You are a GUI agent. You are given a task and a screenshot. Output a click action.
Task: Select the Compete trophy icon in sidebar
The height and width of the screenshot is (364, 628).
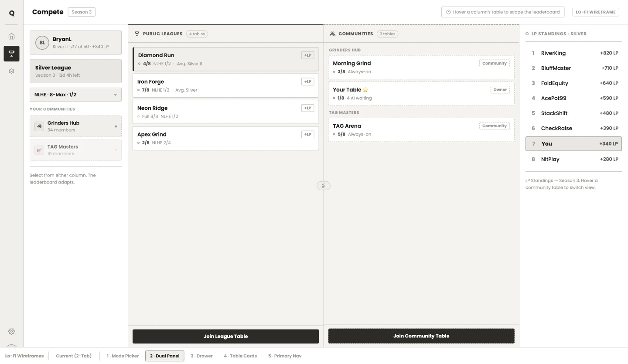pyautogui.click(x=12, y=54)
